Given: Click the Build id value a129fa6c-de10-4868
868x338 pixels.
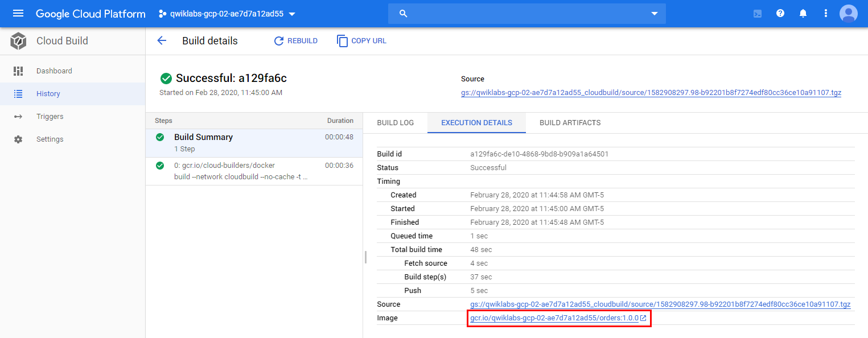Looking at the screenshot, I should tap(540, 154).
